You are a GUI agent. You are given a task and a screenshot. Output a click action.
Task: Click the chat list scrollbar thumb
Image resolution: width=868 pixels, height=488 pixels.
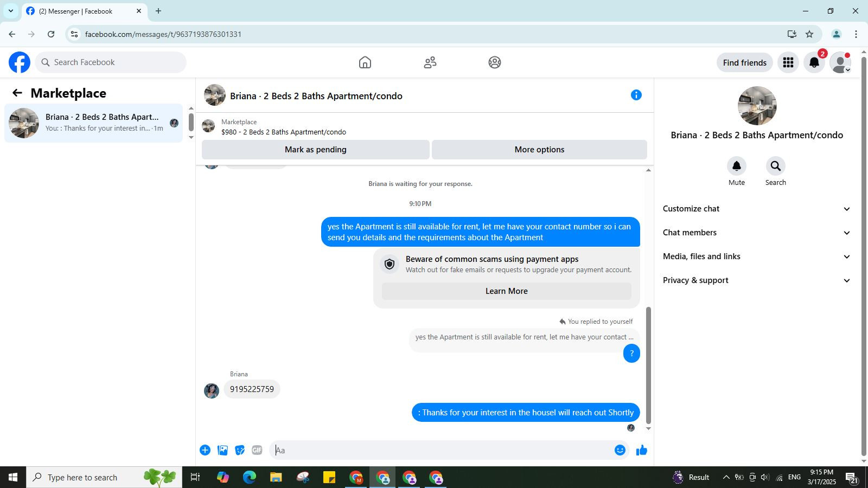click(x=191, y=122)
